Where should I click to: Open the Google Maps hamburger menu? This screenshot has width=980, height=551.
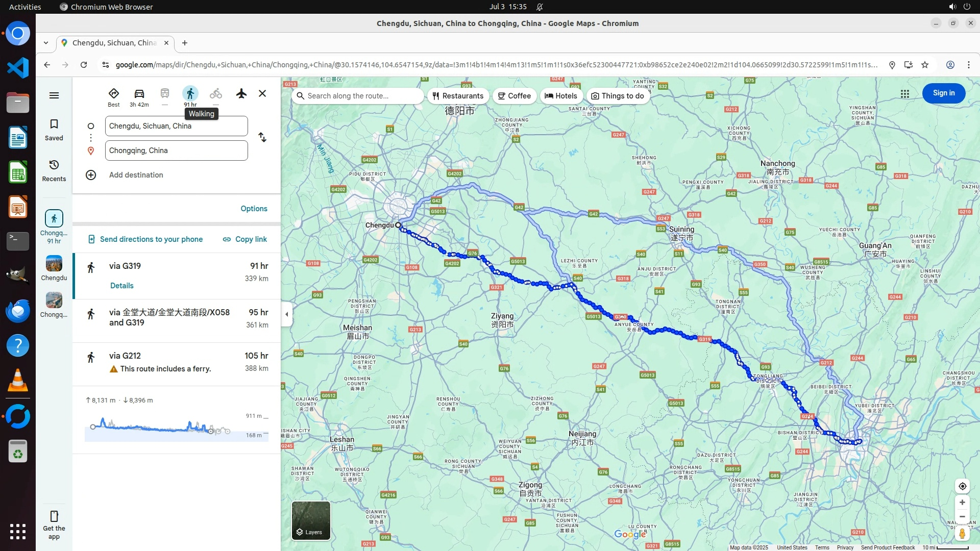[x=54, y=95]
